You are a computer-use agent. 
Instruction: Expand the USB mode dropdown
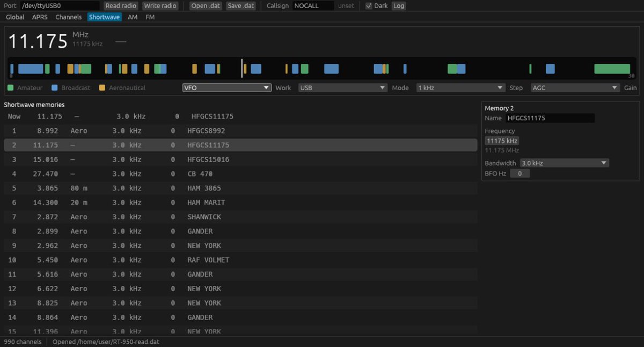343,87
